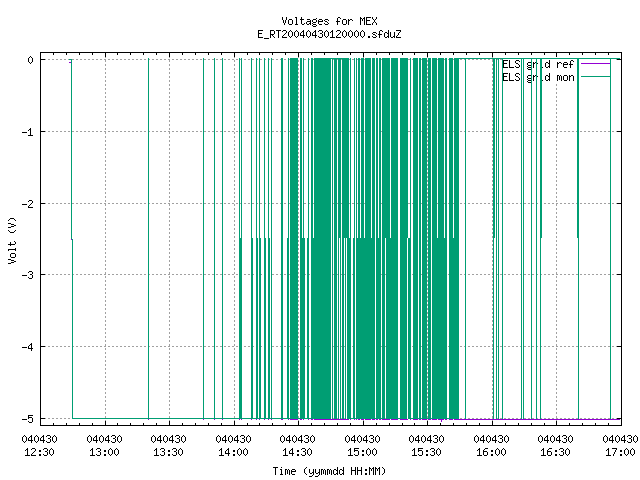Click the 14:00 time tick label
This screenshot has width=640, height=480.
coord(233,452)
